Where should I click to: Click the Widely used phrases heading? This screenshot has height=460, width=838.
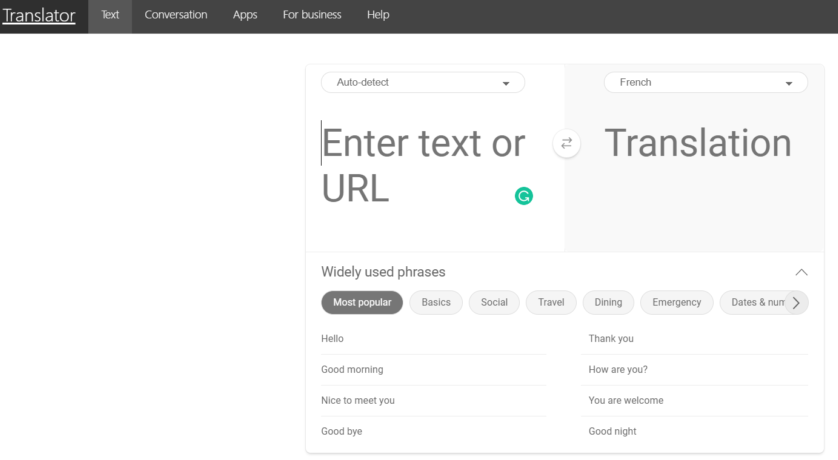(383, 272)
